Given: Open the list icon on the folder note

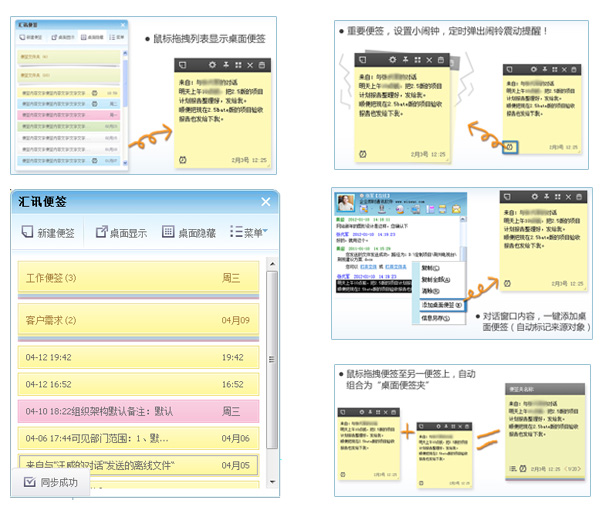Looking at the screenshot, I should (x=513, y=469).
